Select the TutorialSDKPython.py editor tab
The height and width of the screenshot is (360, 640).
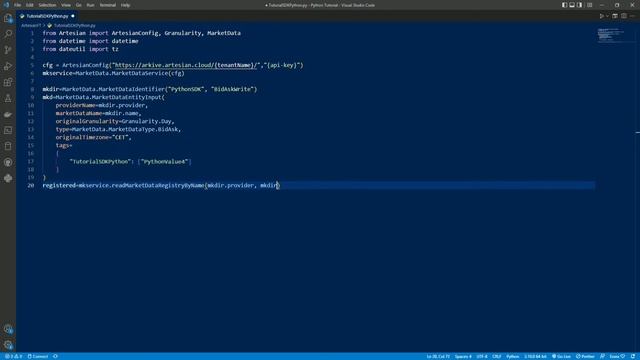pos(47,16)
